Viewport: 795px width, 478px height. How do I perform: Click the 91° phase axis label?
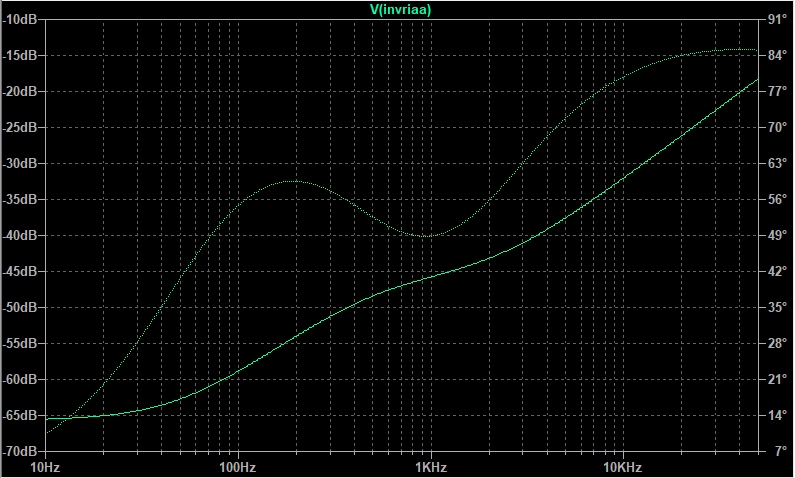point(777,19)
